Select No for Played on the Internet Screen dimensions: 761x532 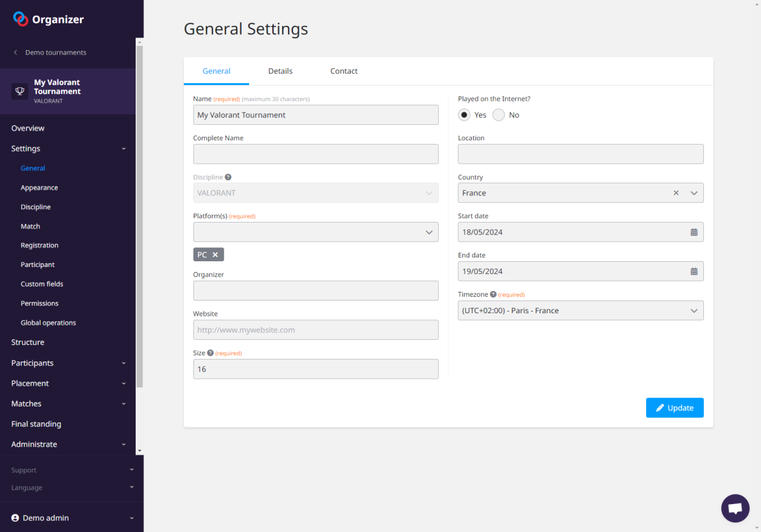498,115
